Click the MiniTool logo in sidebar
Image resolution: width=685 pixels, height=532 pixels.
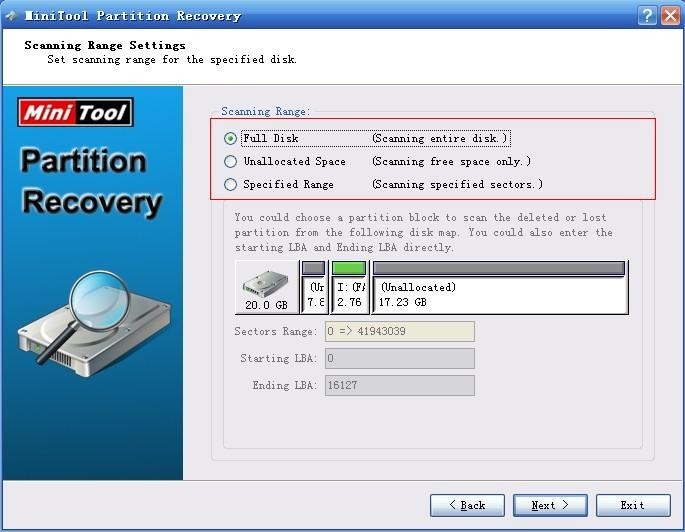(x=76, y=112)
